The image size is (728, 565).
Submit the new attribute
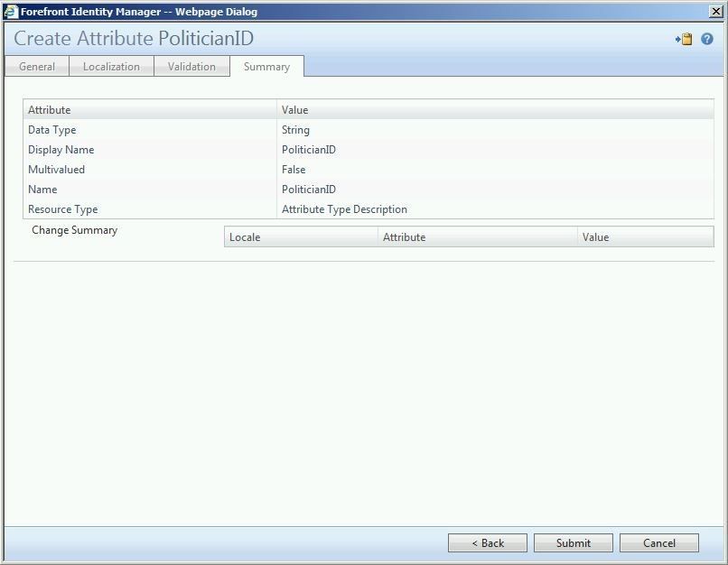(x=574, y=542)
